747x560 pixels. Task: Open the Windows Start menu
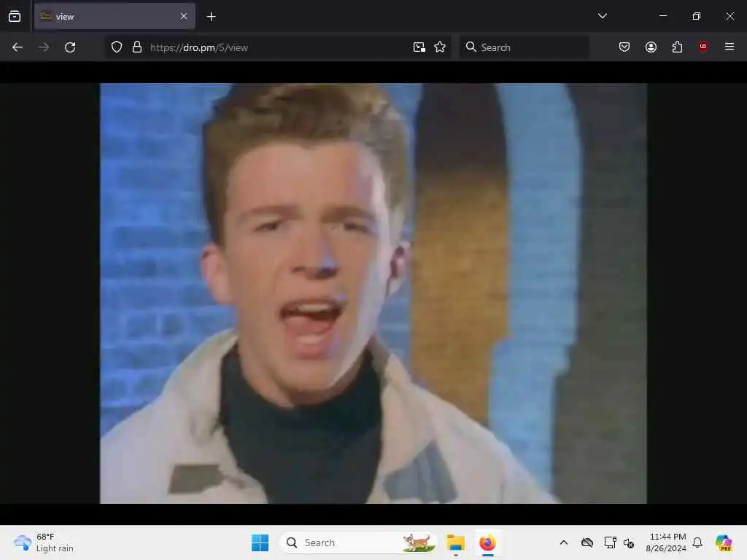260,542
